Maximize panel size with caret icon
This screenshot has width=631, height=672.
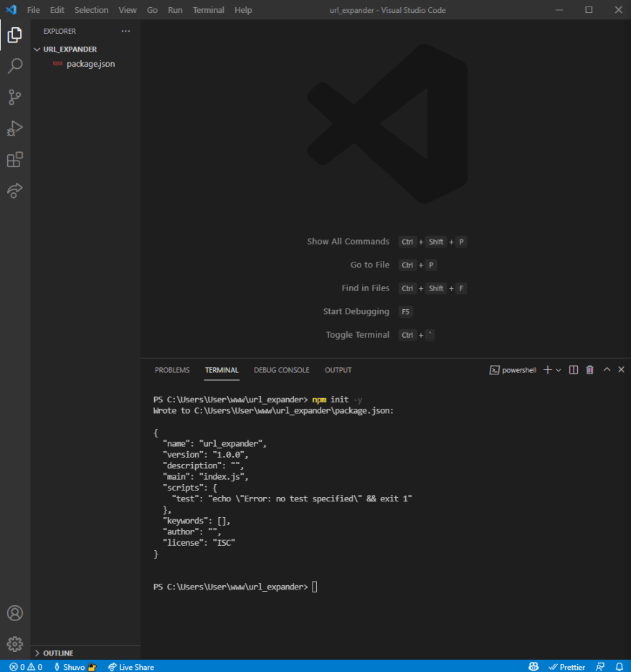point(607,369)
